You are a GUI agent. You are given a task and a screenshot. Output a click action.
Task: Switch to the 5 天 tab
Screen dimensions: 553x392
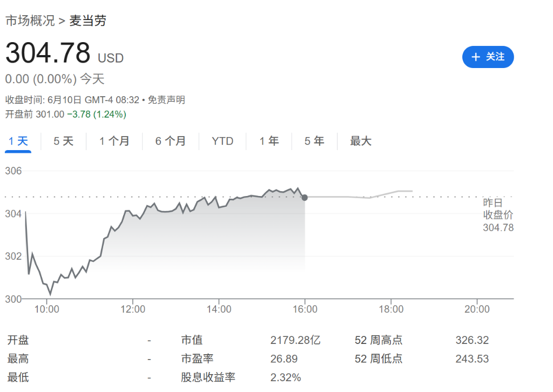coord(63,141)
